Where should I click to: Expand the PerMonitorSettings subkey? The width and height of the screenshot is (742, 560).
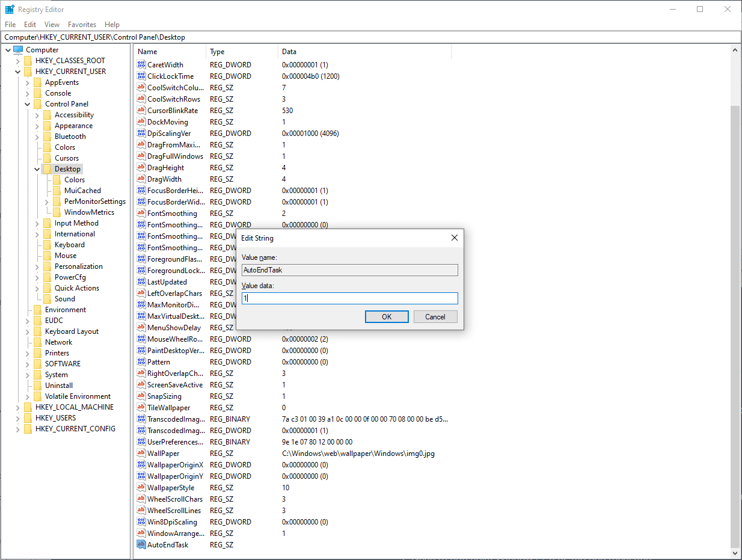click(47, 201)
